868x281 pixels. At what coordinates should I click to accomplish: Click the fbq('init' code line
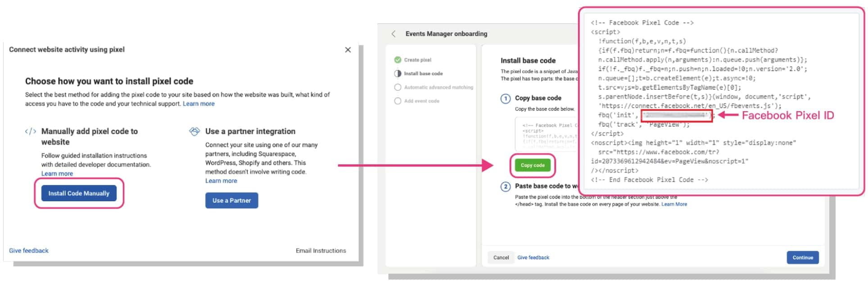point(656,115)
